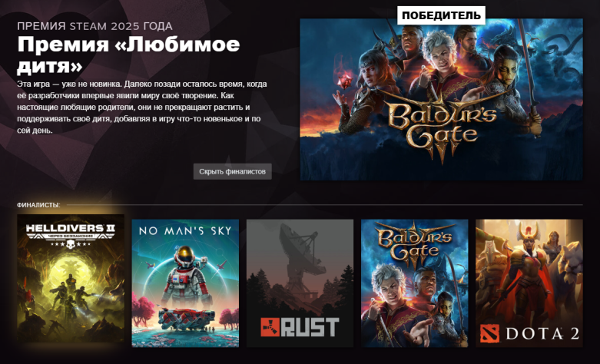Click the ПОБЕДИТЕЛЬ winner label
This screenshot has height=364, width=600.
click(441, 15)
